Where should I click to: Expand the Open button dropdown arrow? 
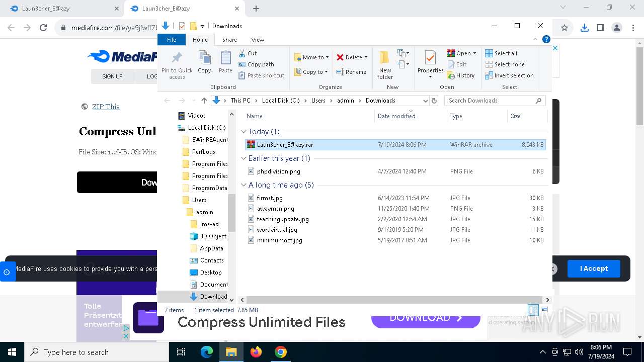(474, 53)
